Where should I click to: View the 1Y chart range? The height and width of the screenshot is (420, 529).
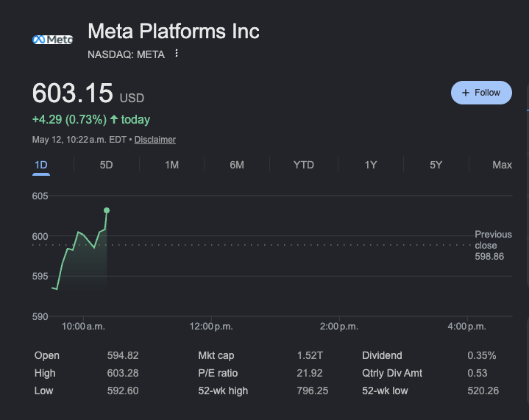point(370,165)
